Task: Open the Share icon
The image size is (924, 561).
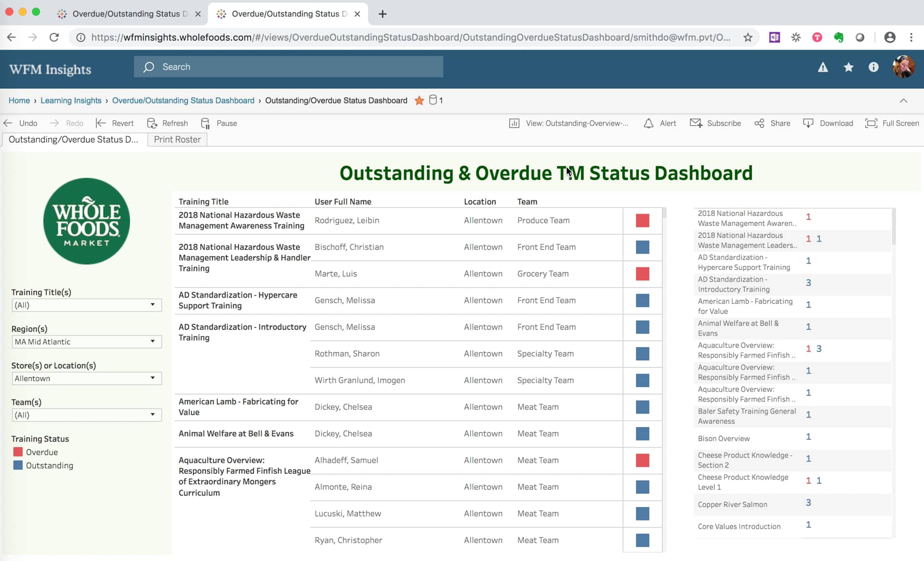Action: click(x=759, y=123)
